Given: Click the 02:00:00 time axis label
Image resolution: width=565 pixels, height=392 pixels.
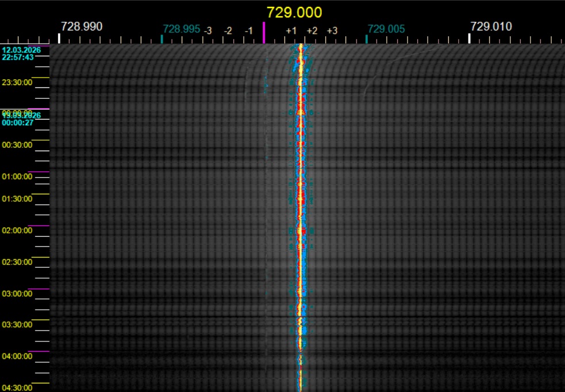Looking at the screenshot, I should 17,230.
